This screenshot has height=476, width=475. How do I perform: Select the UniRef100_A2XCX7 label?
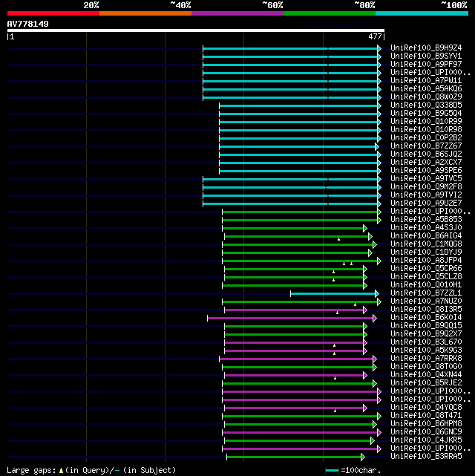[426, 163]
